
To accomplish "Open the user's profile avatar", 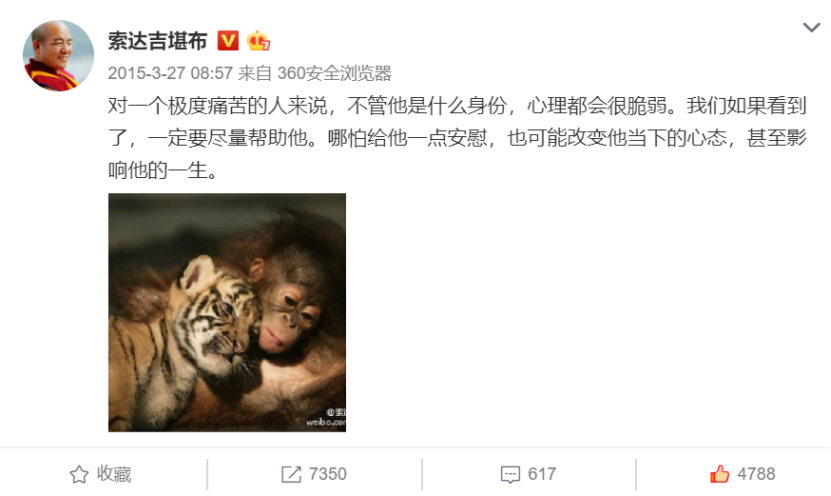I will coord(58,56).
